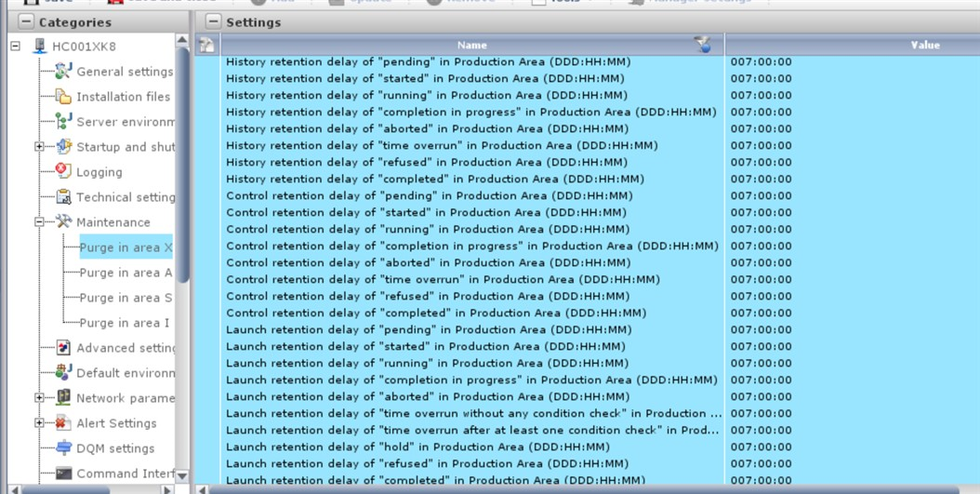The image size is (980, 494).
Task: Click the table corner icon left of Name
Action: (x=206, y=45)
